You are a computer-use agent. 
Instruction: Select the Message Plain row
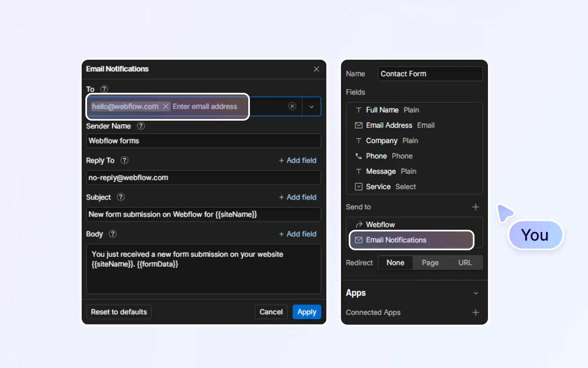[x=414, y=171]
